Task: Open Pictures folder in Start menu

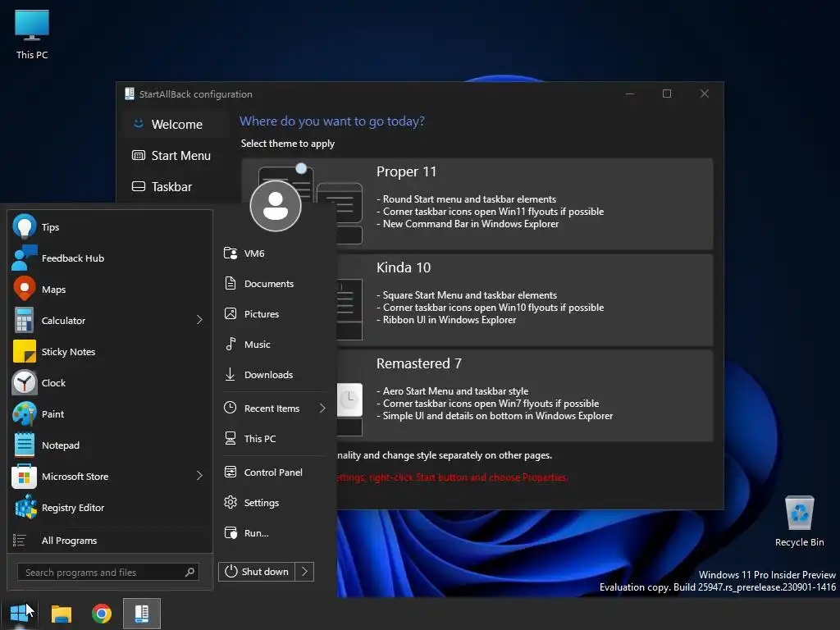Action: [274, 314]
